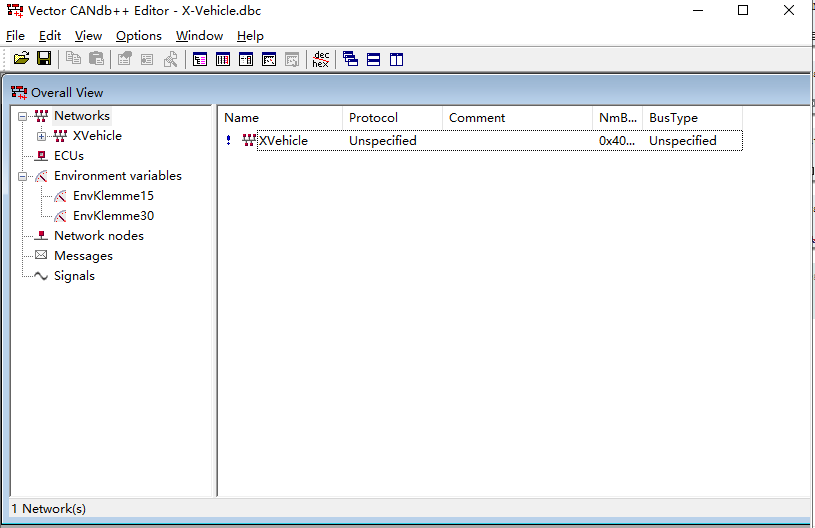Screen dimensions: 815x528
Task: Click the '1 Network(s)' status text
Action: pyautogui.click(x=49, y=509)
